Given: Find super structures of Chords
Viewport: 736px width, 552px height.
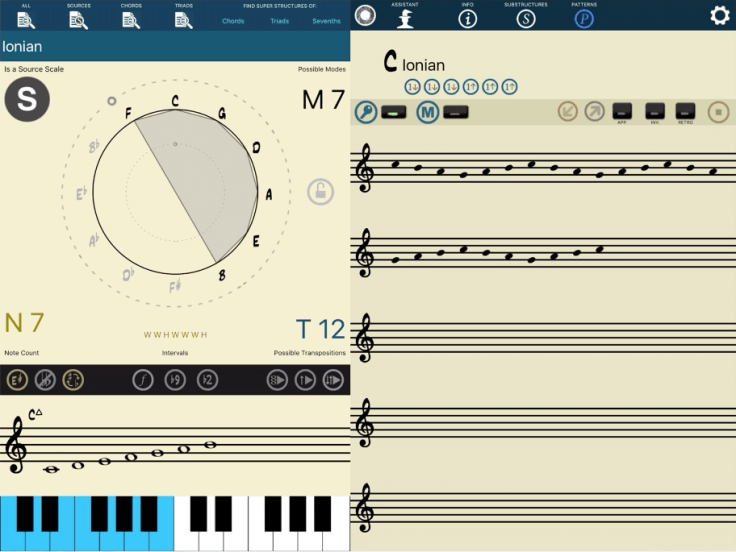Looking at the screenshot, I should click(233, 21).
